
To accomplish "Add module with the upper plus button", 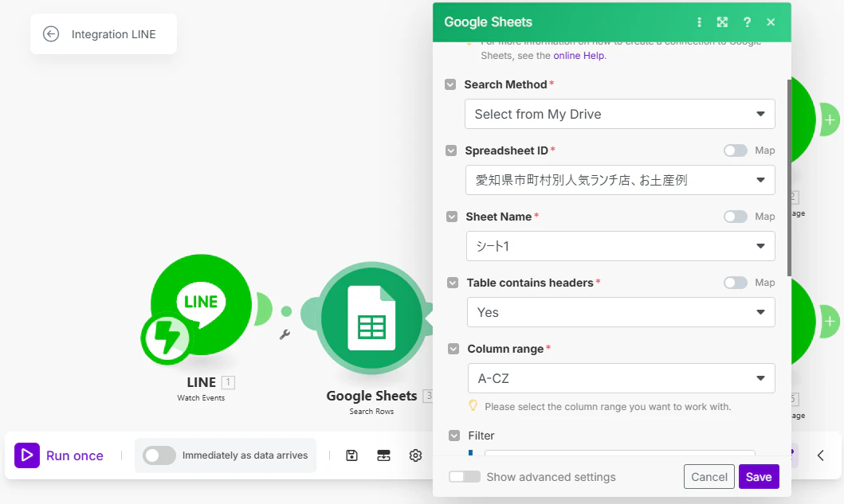I will coord(830,120).
